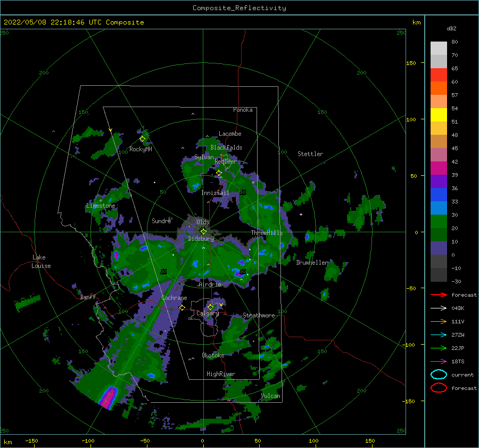Click the Banff label
479x448 pixels.
tap(88, 297)
